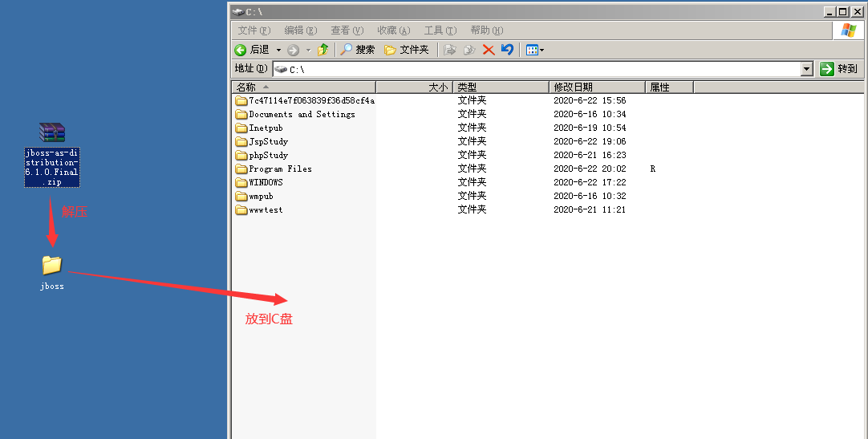Select the WINDOWS folder icon
Screen dimensions: 868x439
point(241,182)
